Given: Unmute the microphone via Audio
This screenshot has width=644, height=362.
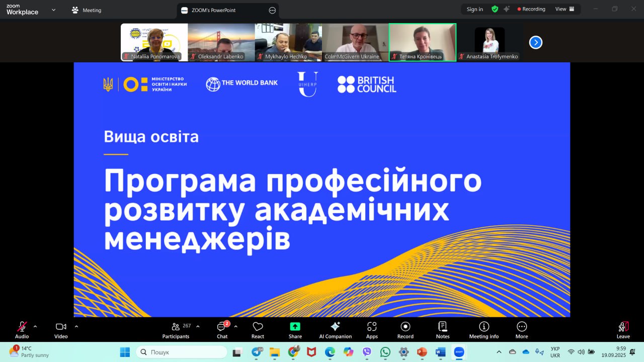Looking at the screenshot, I should click(x=22, y=329).
